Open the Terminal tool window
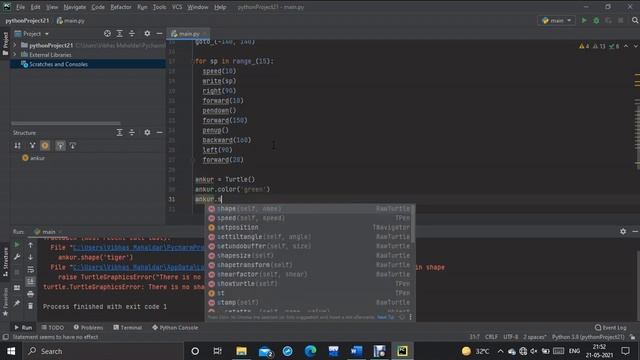Viewport: 640px width, 360px height. click(127, 328)
